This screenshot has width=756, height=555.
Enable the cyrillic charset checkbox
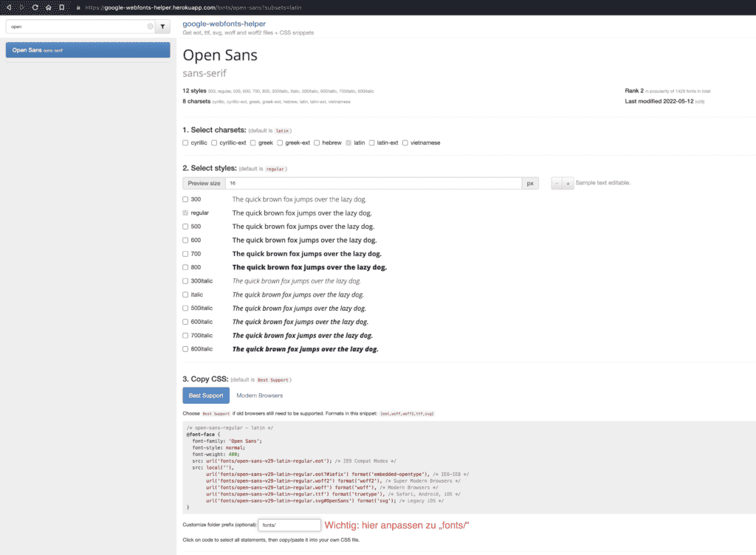pos(185,142)
